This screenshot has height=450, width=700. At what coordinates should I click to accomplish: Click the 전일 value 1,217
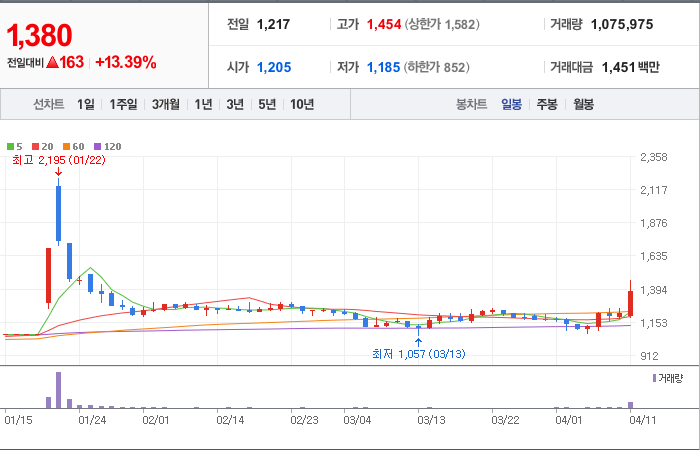273,24
